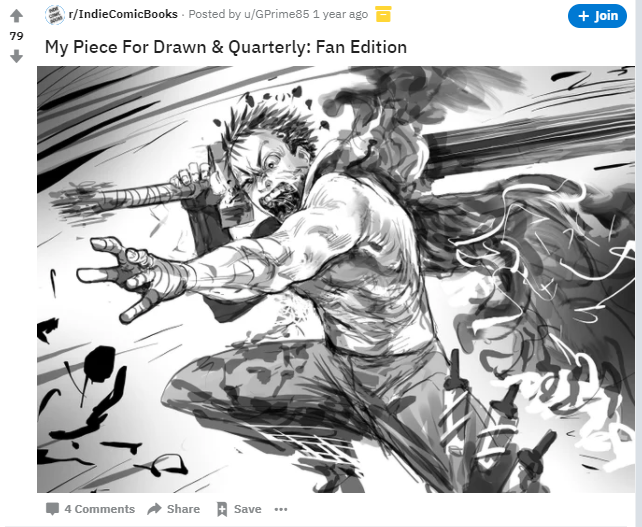642x527 pixels.
Task: Click the Share arrow icon
Action: 154,509
